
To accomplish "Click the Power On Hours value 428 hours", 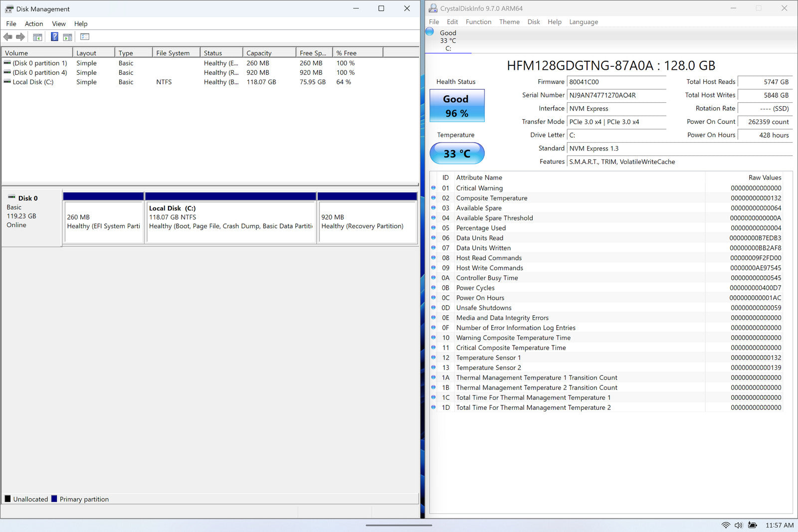I will (x=765, y=135).
